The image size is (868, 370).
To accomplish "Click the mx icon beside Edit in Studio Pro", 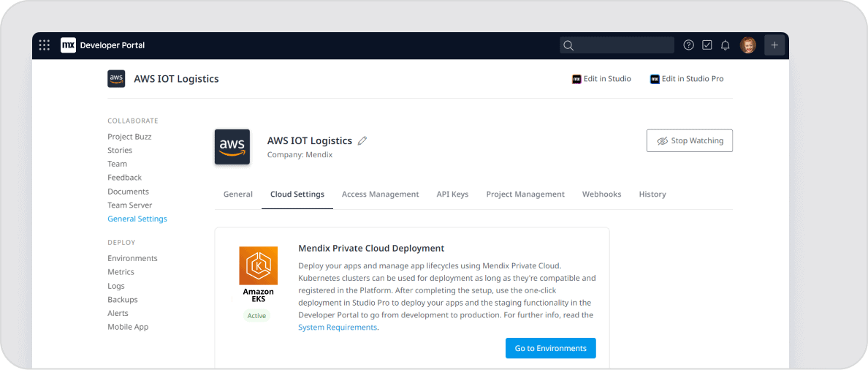I will (655, 79).
